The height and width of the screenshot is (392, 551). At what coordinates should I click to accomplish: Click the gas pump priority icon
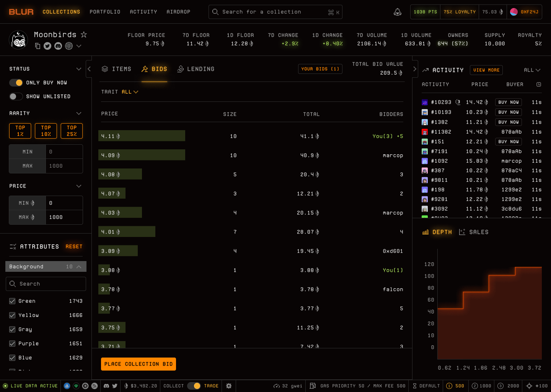313,386
